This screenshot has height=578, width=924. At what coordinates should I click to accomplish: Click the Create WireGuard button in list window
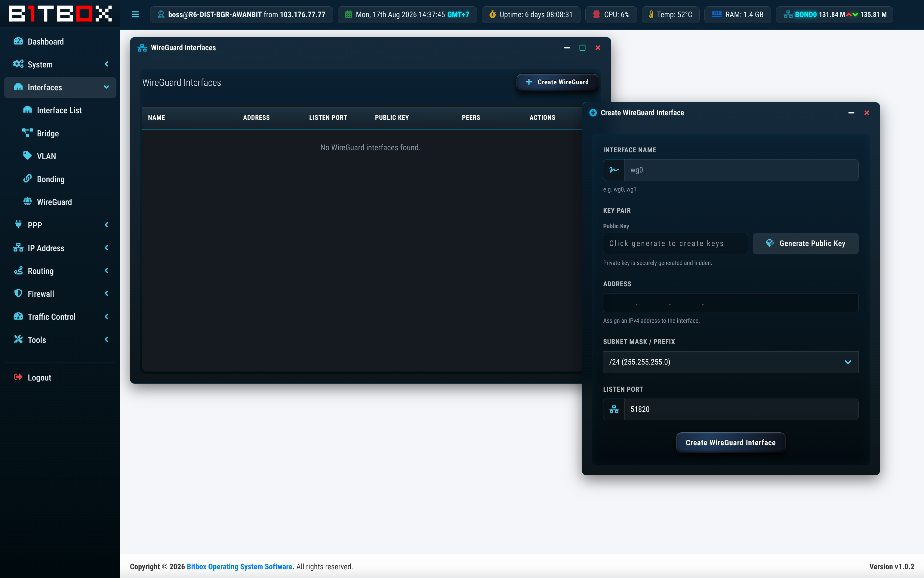[x=557, y=82]
